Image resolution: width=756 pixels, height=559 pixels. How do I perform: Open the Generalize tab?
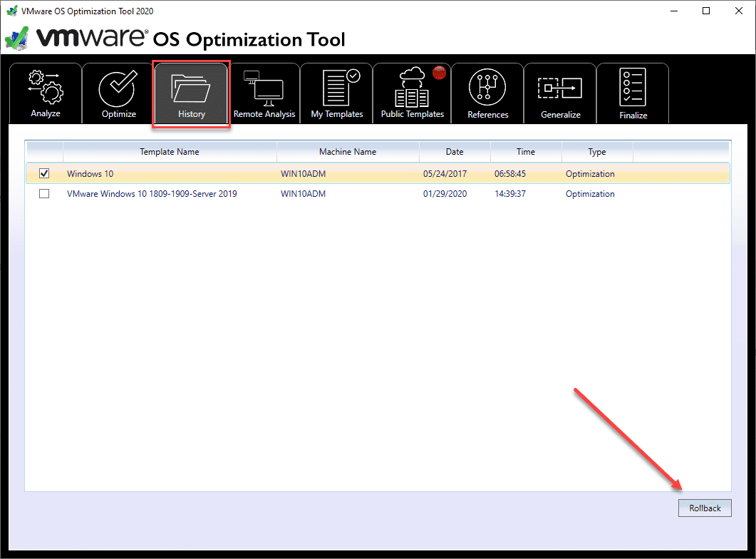[x=560, y=93]
